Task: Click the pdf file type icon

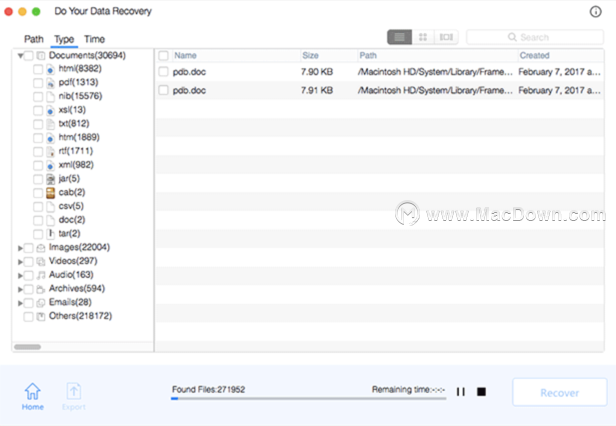Action: (x=50, y=83)
